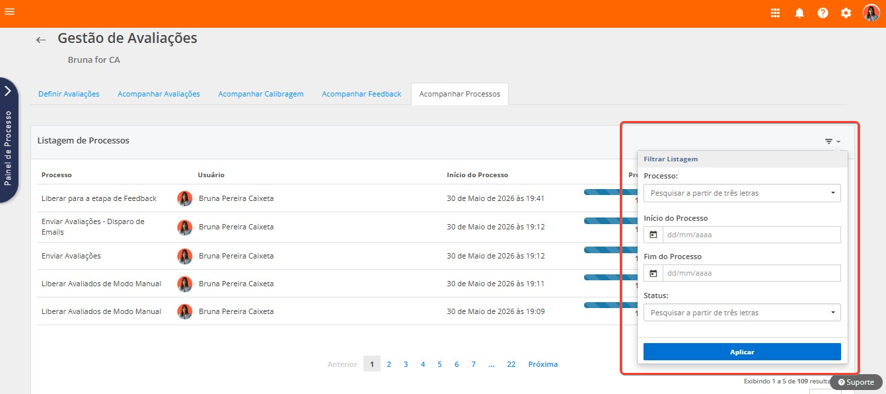This screenshot has width=886, height=394.
Task: Open the help question mark icon
Action: pos(823,13)
